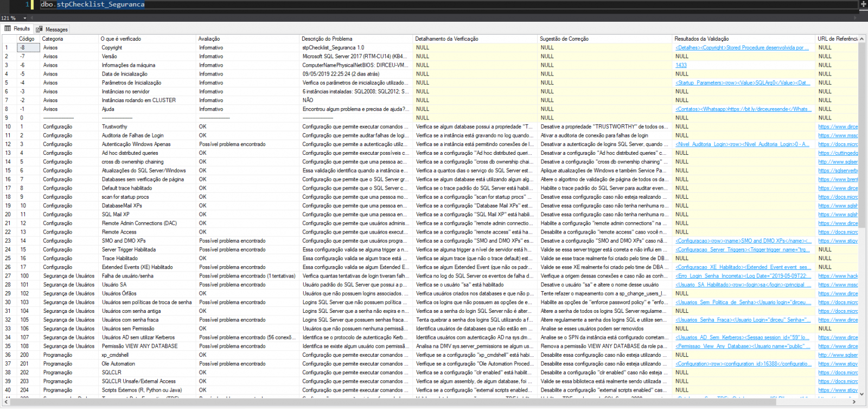Open the Configuration id 16388 XML link
This screenshot has width=868, height=409.
point(743,364)
